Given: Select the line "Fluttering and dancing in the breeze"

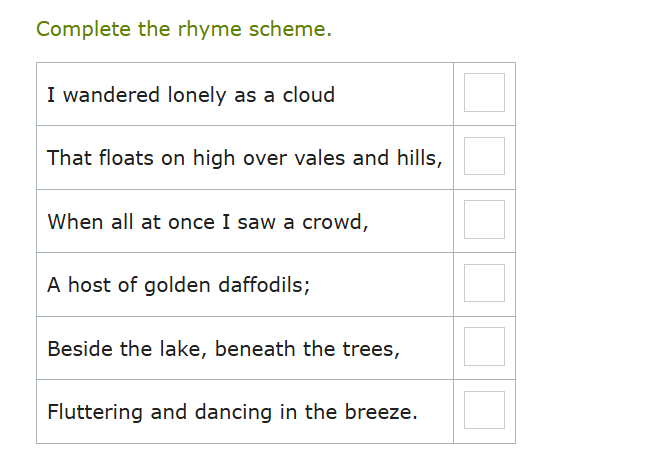Looking at the screenshot, I should pos(232,412).
